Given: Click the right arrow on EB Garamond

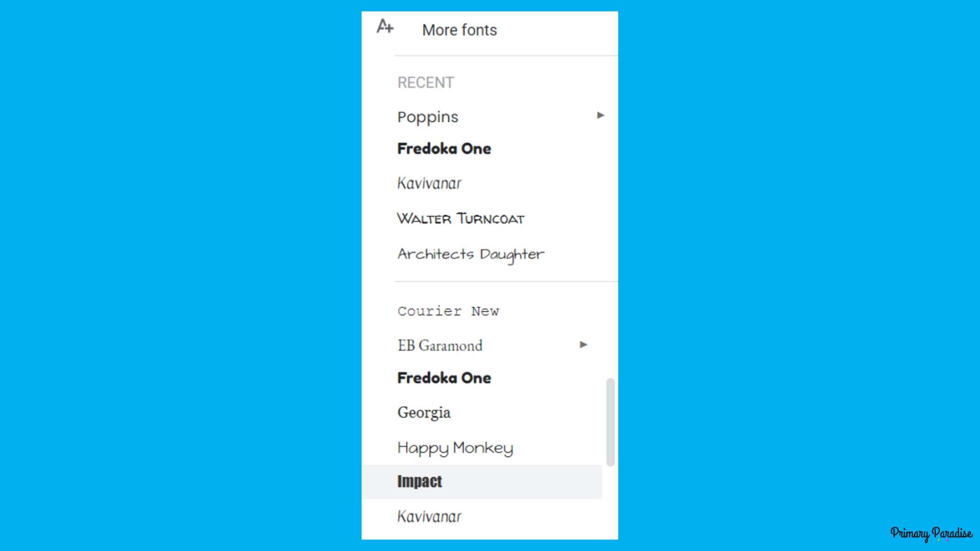Looking at the screenshot, I should (x=583, y=344).
